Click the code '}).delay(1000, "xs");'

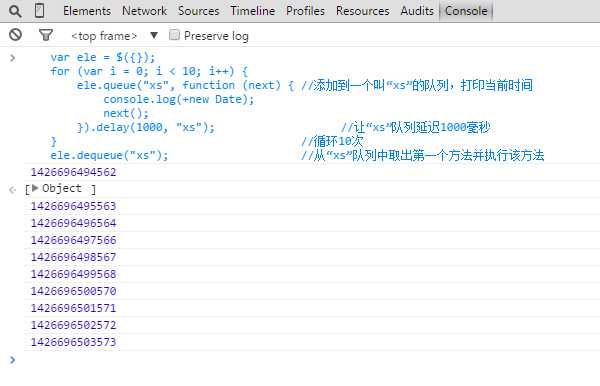click(146, 127)
